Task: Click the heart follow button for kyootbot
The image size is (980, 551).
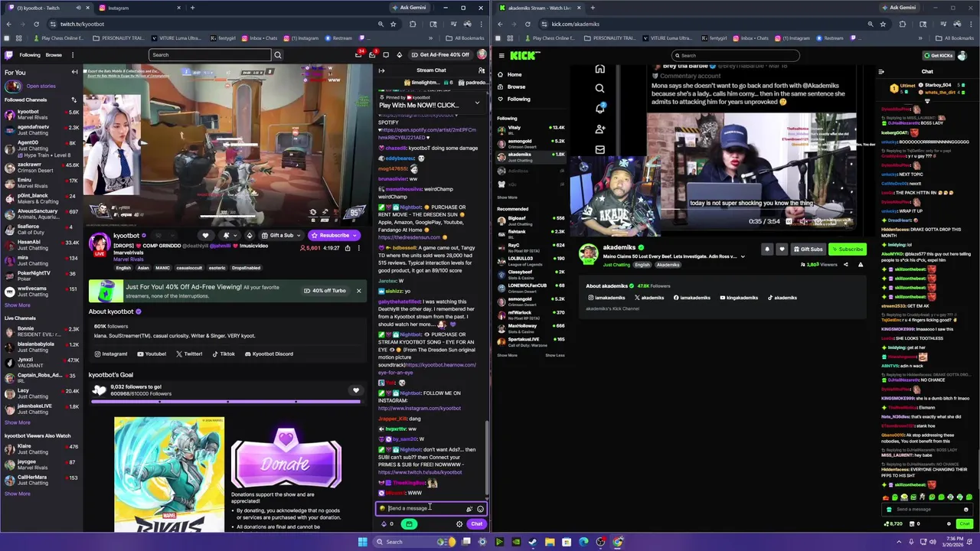Action: pyautogui.click(x=204, y=236)
